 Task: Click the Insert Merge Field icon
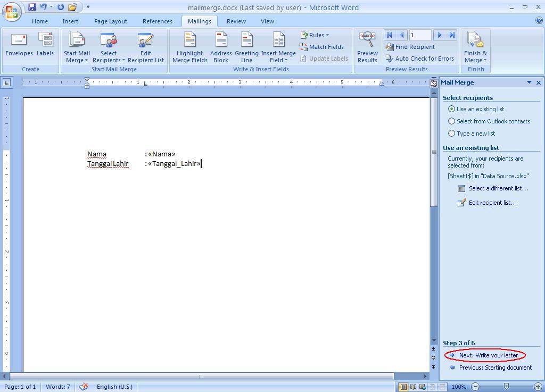pyautogui.click(x=278, y=40)
